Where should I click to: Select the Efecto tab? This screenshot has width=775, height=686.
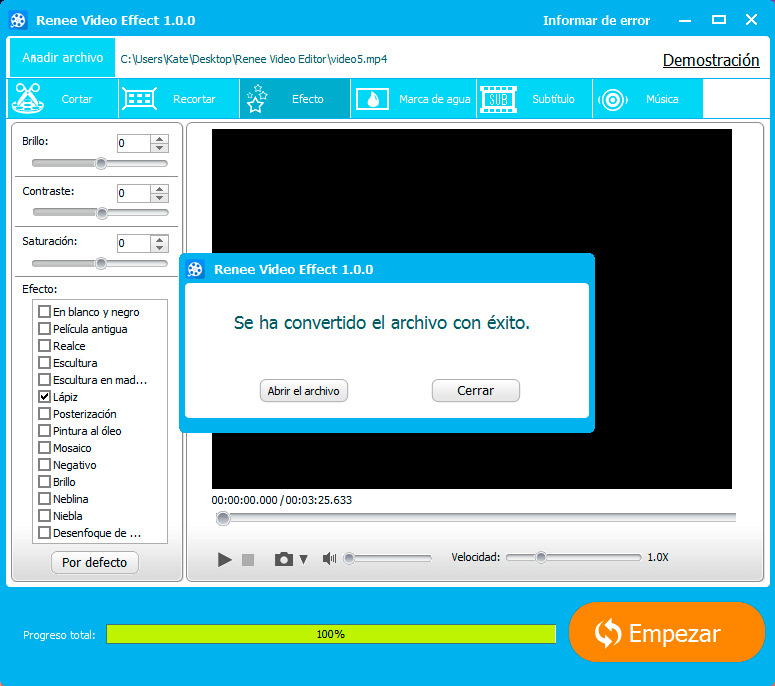[x=295, y=98]
